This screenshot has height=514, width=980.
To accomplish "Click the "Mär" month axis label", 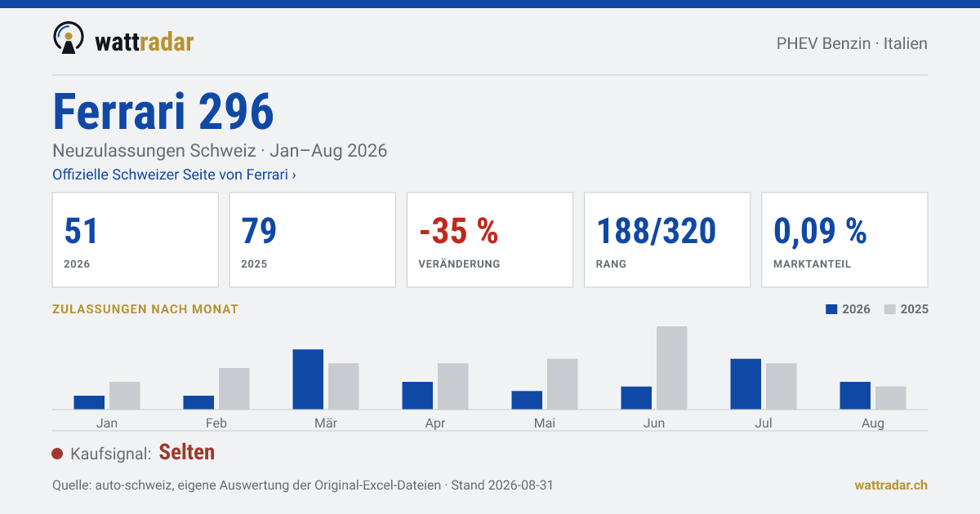I will pyautogui.click(x=326, y=423).
